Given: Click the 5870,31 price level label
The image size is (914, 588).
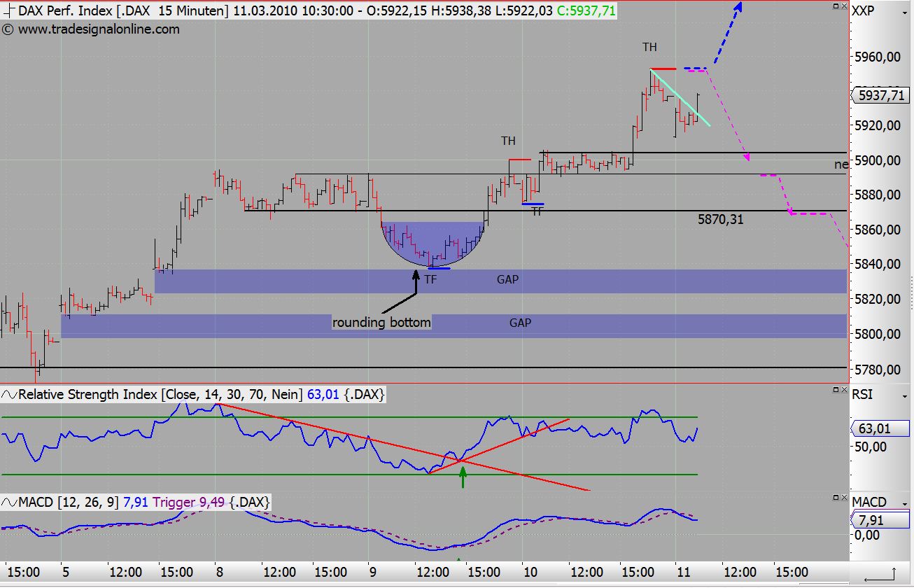Looking at the screenshot, I should click(720, 220).
